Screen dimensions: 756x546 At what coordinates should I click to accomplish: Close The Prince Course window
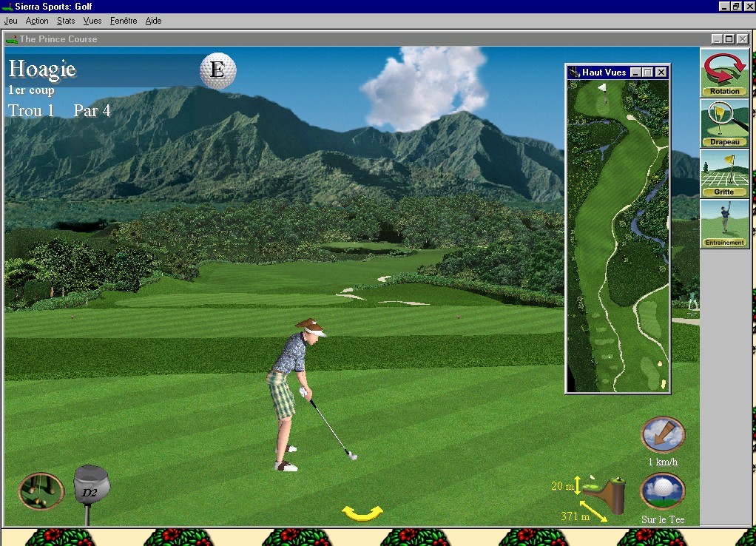(x=743, y=39)
